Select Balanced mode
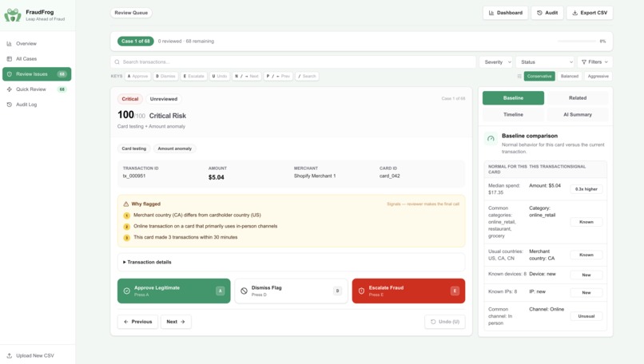The width and height of the screenshot is (644, 364). [569, 77]
